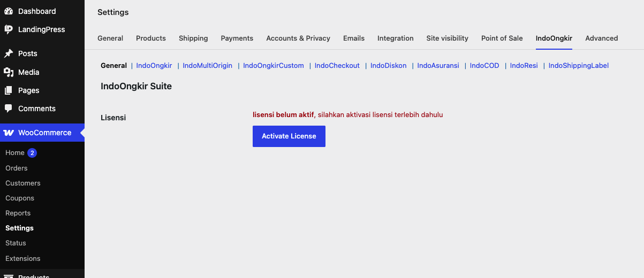This screenshot has width=644, height=278.
Task: Open Coupons submenu link
Action: point(20,198)
